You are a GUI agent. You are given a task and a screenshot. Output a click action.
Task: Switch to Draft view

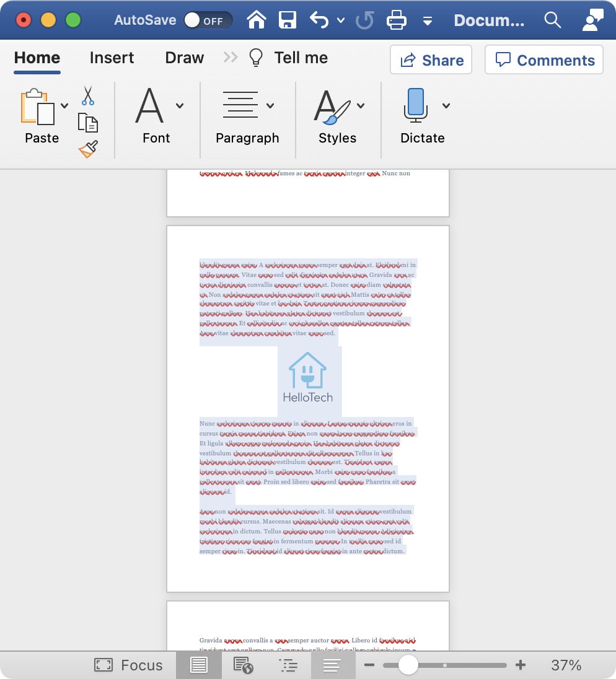coord(332,665)
